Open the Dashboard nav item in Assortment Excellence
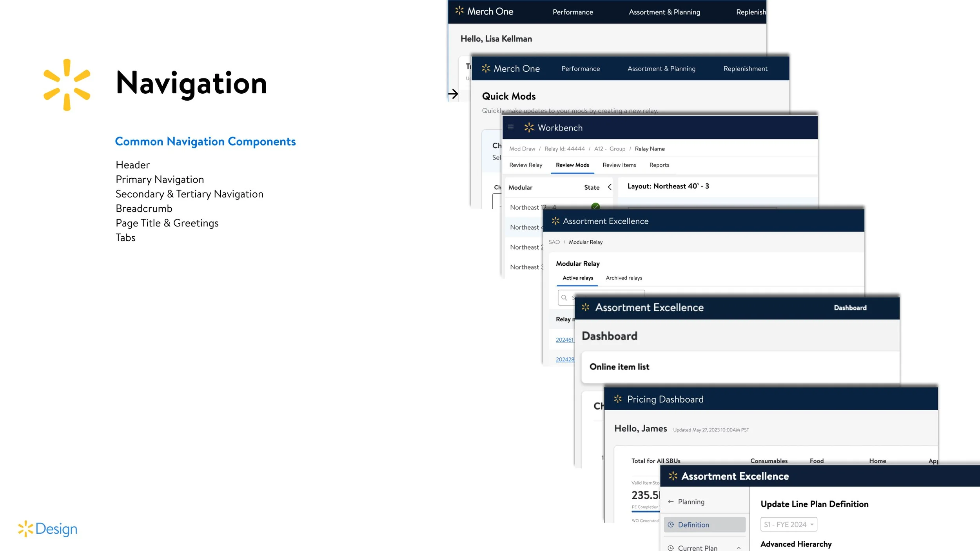 tap(850, 308)
